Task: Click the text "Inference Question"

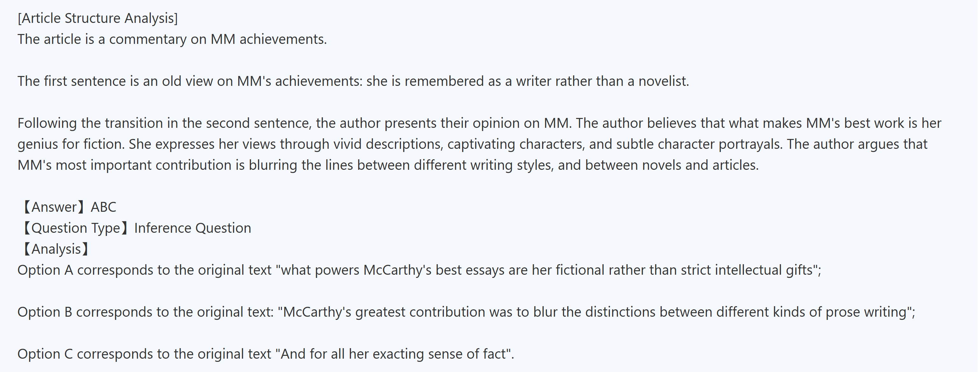Action: click(x=192, y=228)
